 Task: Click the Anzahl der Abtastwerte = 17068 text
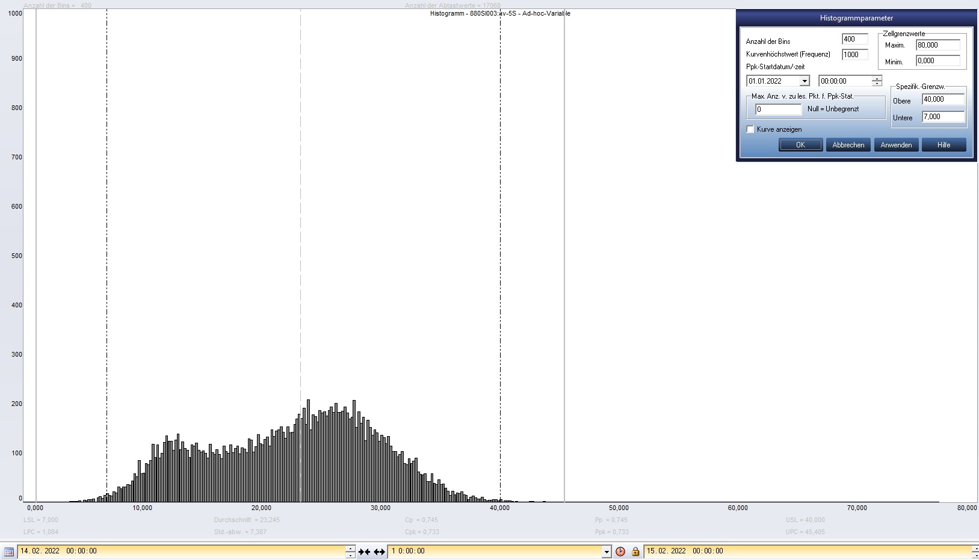[452, 5]
